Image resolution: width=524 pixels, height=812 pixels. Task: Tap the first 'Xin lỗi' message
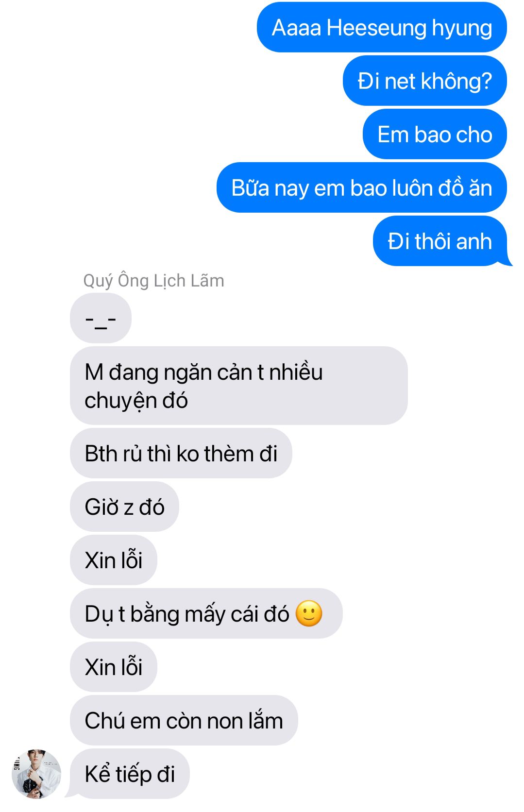(x=114, y=560)
